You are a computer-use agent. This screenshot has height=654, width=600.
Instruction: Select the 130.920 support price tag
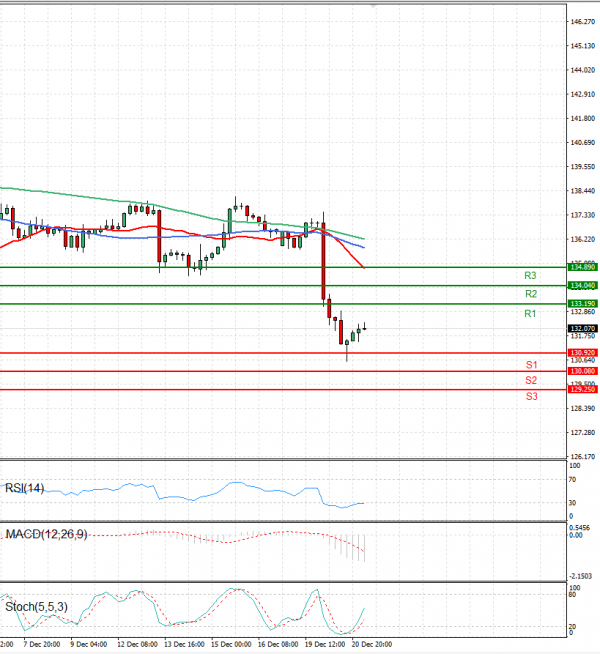click(582, 353)
